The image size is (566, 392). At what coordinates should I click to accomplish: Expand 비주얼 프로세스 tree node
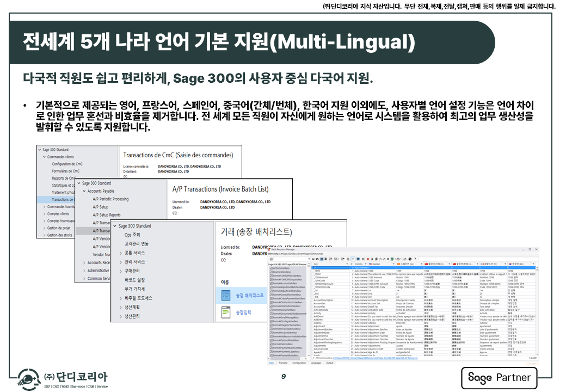click(121, 298)
